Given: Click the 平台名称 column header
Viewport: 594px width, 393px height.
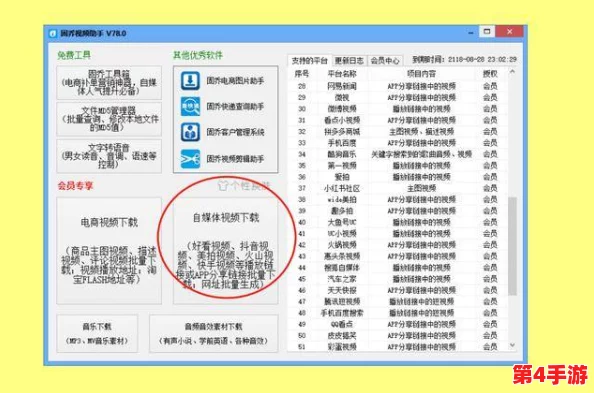Looking at the screenshot, I should (342, 74).
